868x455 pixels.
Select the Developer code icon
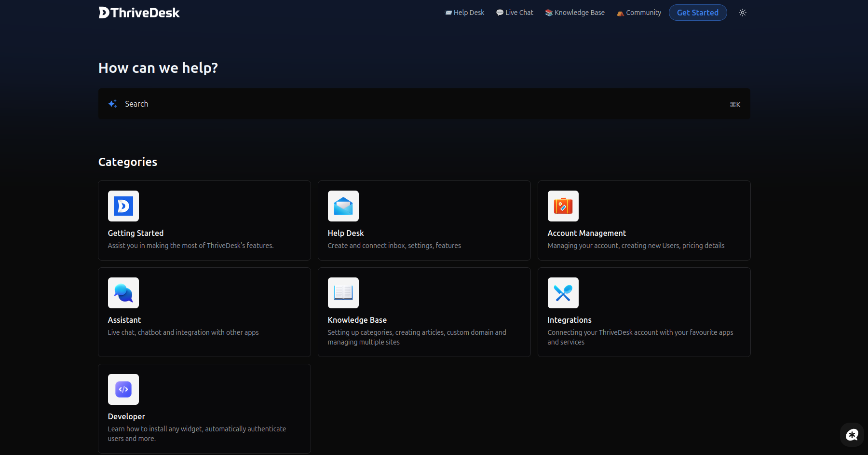pyautogui.click(x=123, y=389)
